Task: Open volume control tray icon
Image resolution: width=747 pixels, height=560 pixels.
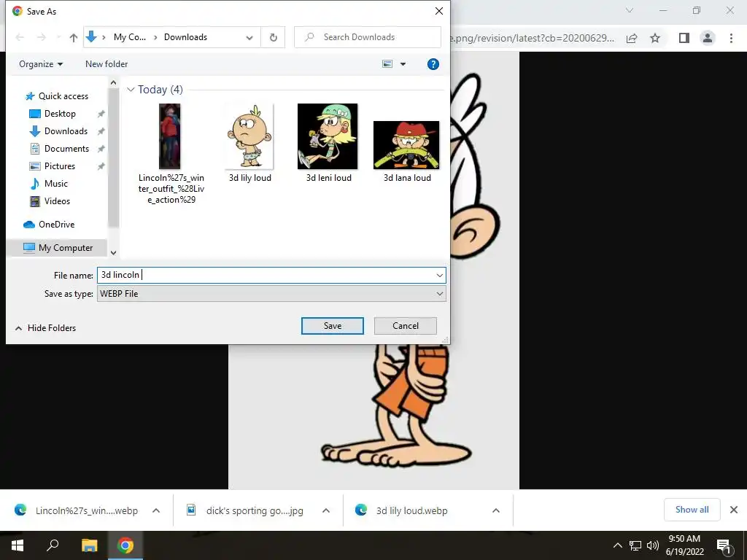Action: 652,545
